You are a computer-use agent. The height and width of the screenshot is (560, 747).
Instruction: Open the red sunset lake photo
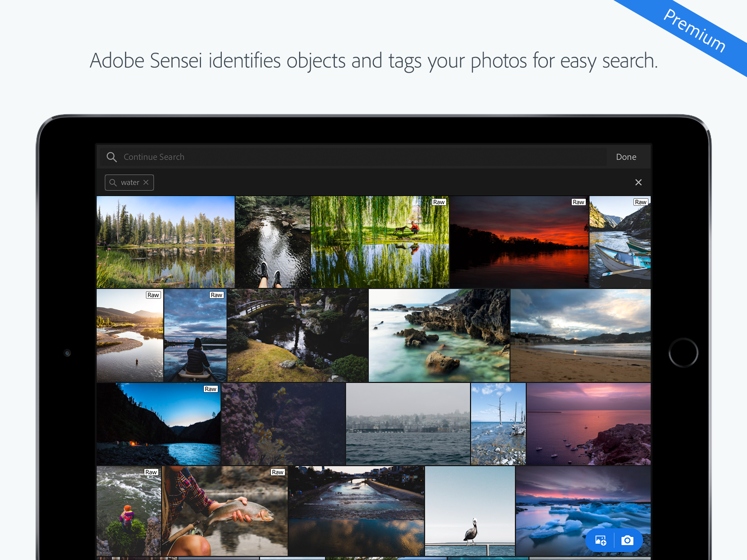click(x=519, y=242)
